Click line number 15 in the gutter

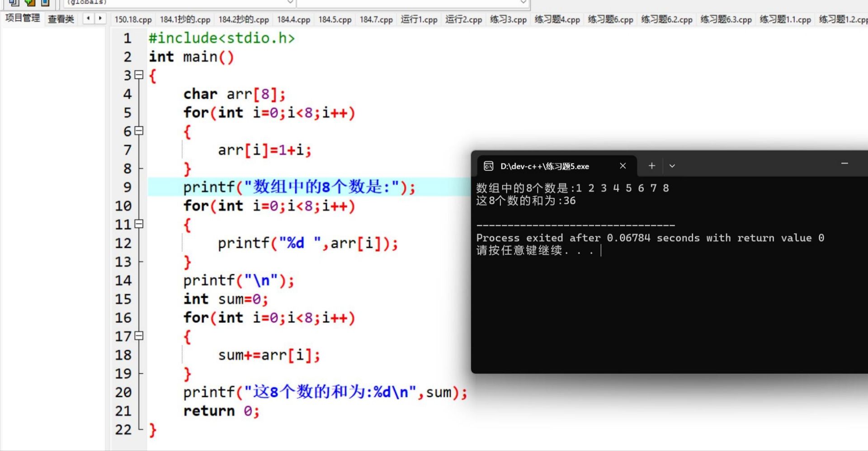(123, 299)
